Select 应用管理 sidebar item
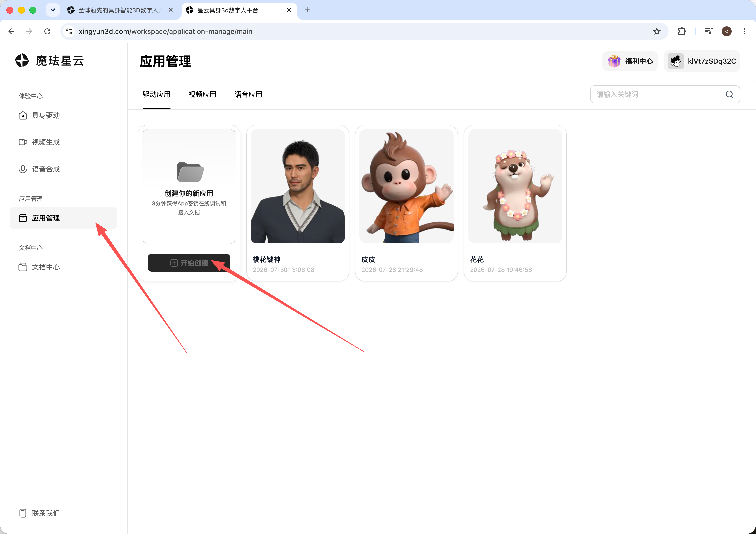756x534 pixels. pyautogui.click(x=64, y=218)
